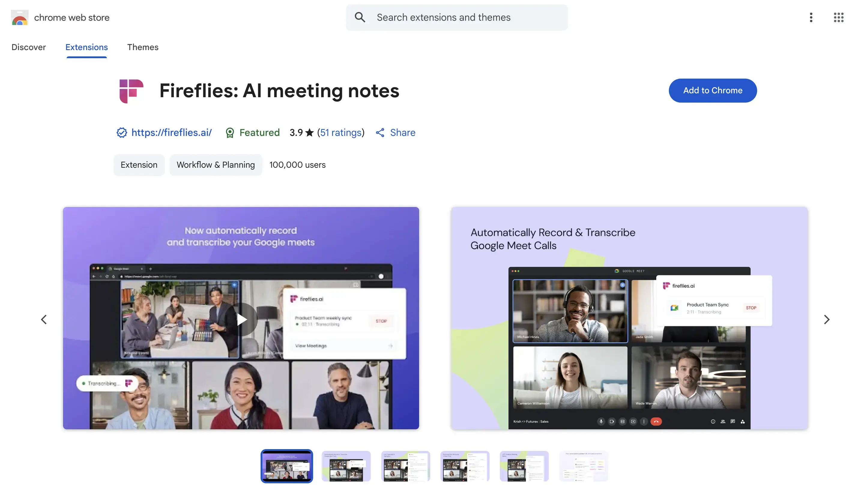Viewport: 852px width, 504px height.
Task: Open the three-dot overflow menu icon
Action: tap(811, 17)
